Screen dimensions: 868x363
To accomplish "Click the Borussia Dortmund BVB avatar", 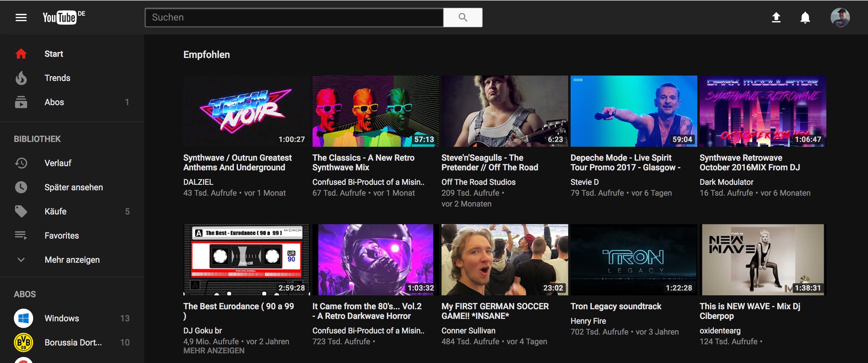I will click(x=23, y=342).
